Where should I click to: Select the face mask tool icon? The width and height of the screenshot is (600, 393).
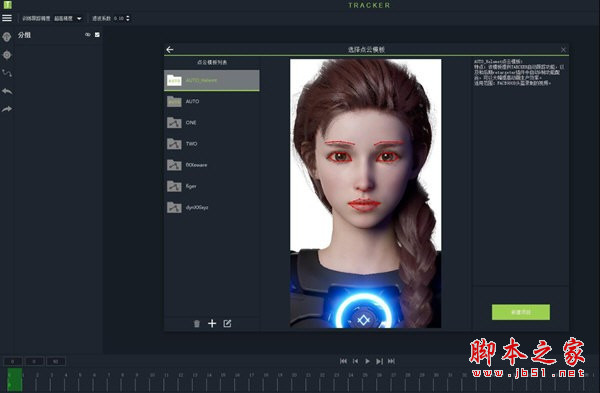tap(7, 37)
